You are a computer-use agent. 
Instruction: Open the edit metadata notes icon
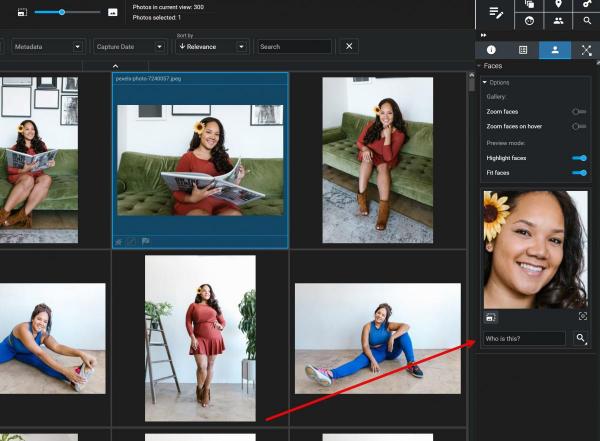[496, 13]
